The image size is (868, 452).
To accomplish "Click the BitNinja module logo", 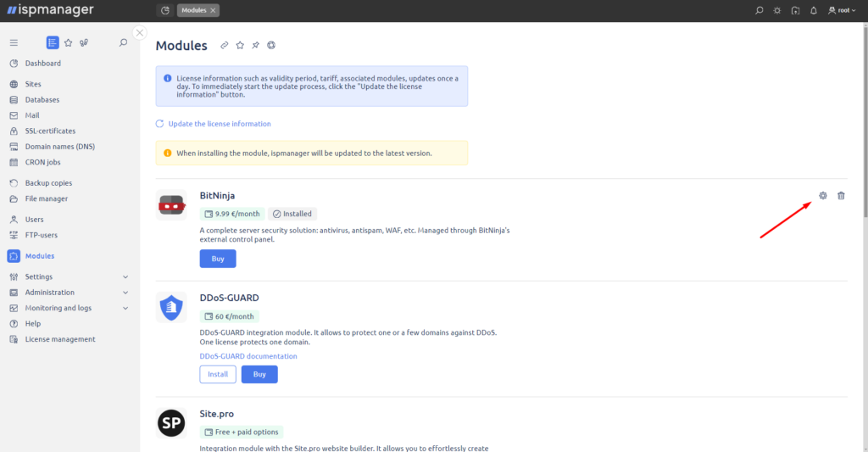I will point(171,205).
